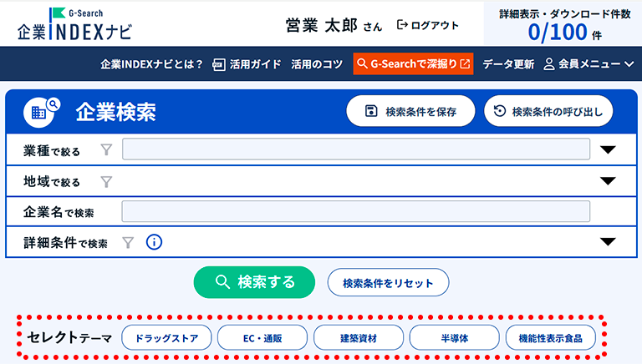Go to 活用のコツ in navigation

point(317,64)
